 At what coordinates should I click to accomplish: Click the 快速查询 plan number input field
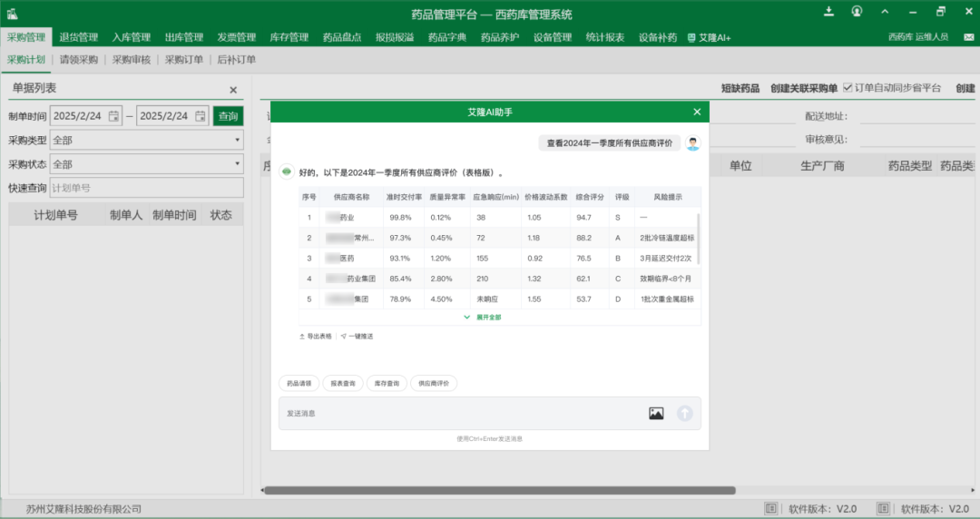(146, 188)
